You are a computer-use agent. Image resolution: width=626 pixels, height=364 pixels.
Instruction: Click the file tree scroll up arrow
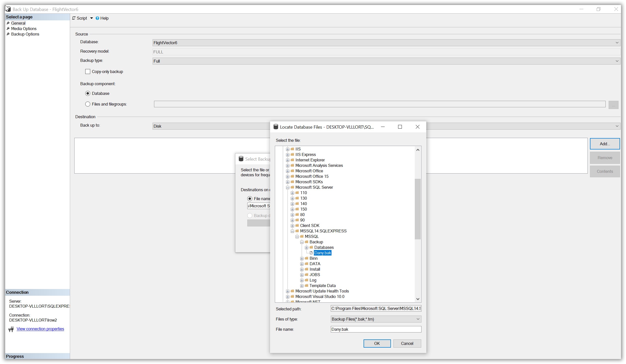[x=418, y=150]
